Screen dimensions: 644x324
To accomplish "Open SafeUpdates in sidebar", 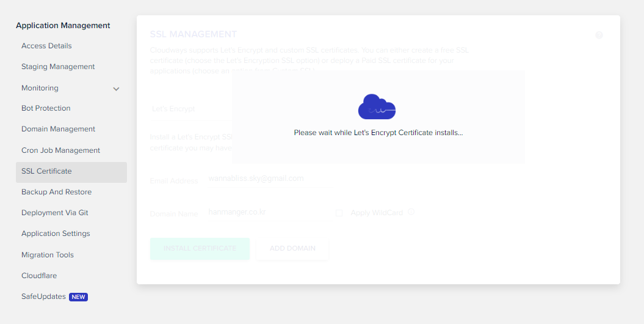I will click(x=43, y=296).
